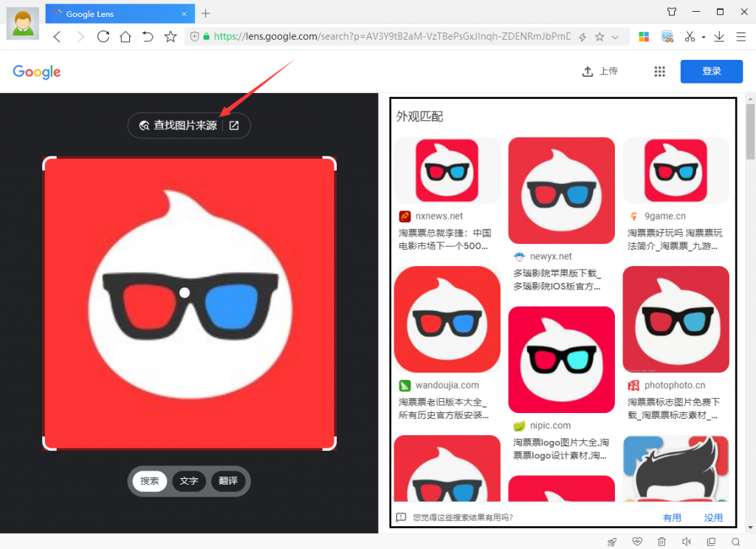
Task: Click the heart favorites icon in status bar
Action: (637, 542)
